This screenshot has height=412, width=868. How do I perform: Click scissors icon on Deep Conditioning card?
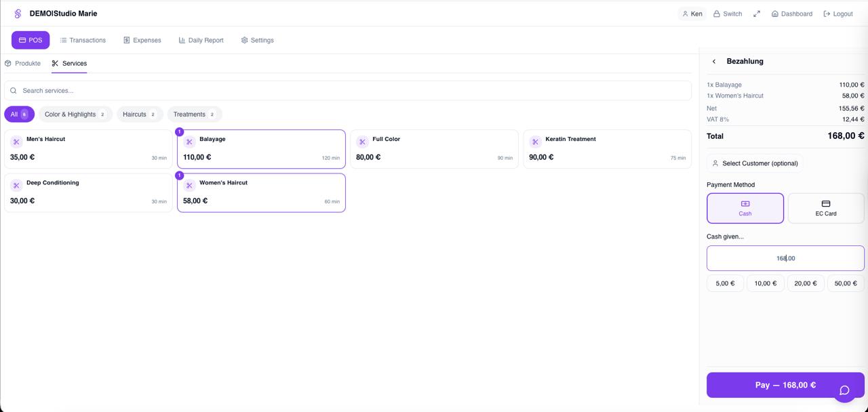[x=16, y=186]
